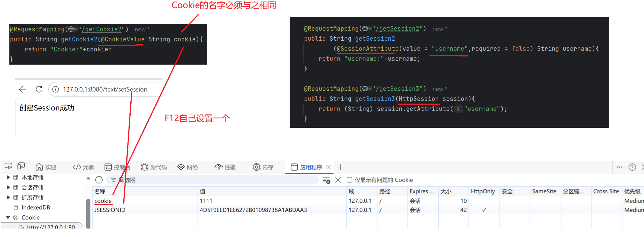
Task: Sort by SameSite column header
Action: pos(545,191)
